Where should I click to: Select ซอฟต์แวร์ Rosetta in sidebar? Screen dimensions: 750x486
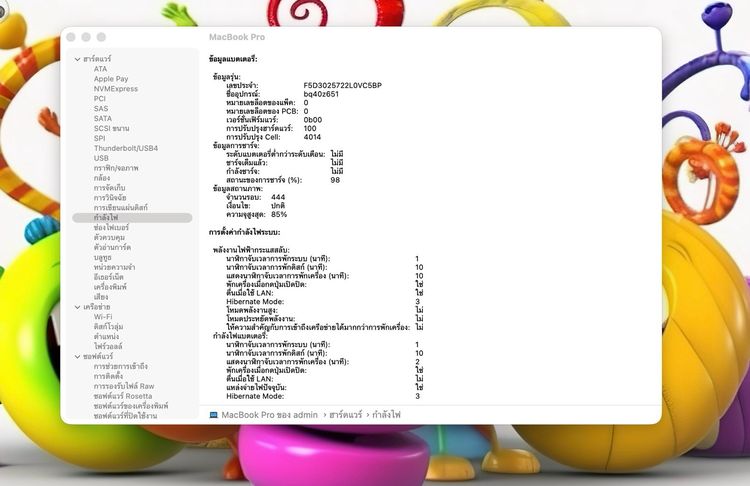123,396
